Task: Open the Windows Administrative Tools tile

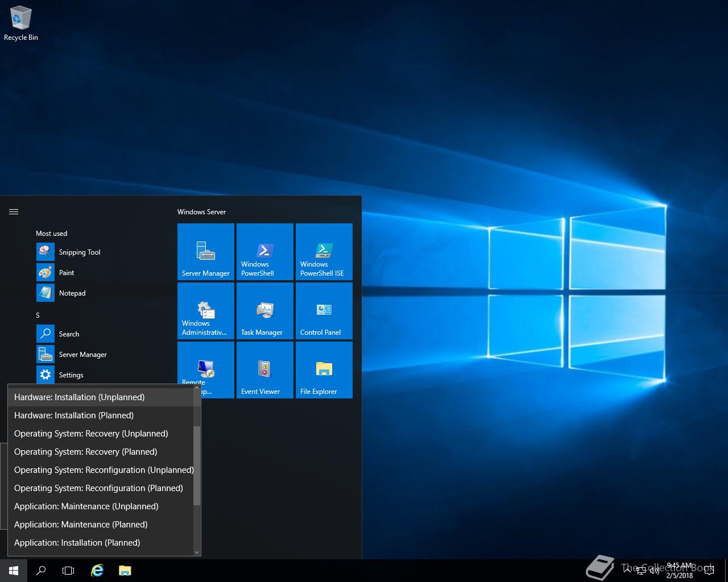Action: click(x=206, y=311)
